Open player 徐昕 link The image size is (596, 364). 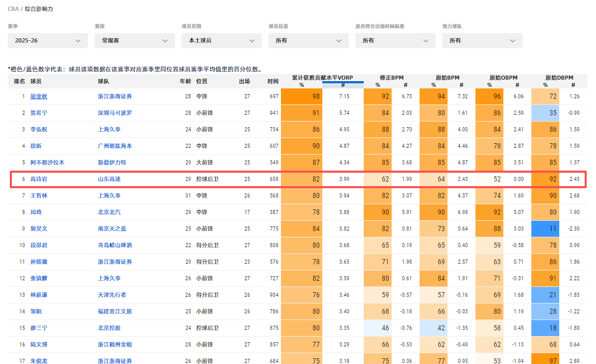coord(36,146)
